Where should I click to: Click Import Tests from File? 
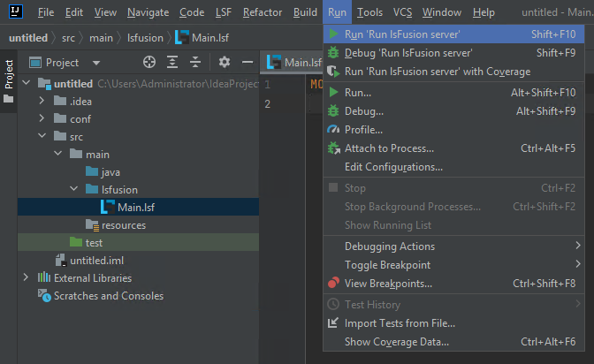tap(400, 323)
